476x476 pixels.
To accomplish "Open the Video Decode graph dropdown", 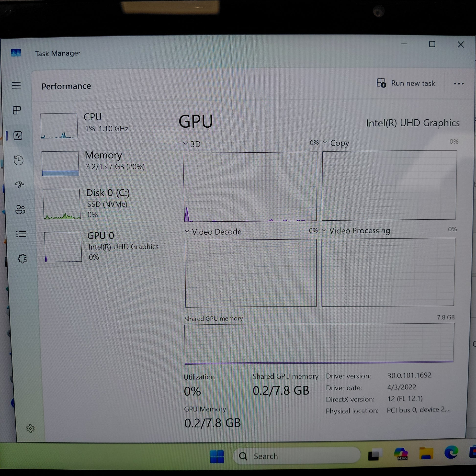I will coord(213,232).
